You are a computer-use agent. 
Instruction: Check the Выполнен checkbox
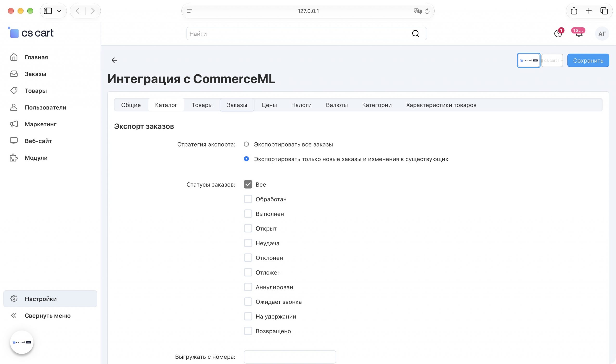click(x=248, y=214)
